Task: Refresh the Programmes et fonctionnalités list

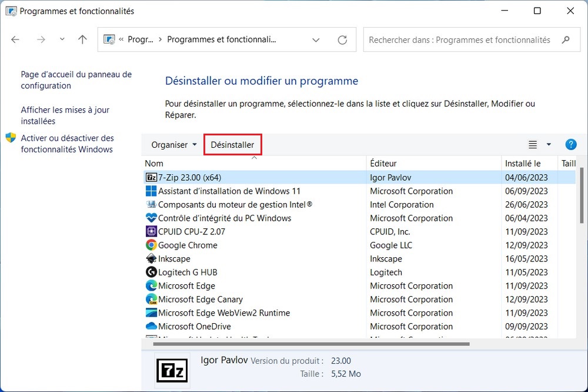Action: tap(342, 40)
